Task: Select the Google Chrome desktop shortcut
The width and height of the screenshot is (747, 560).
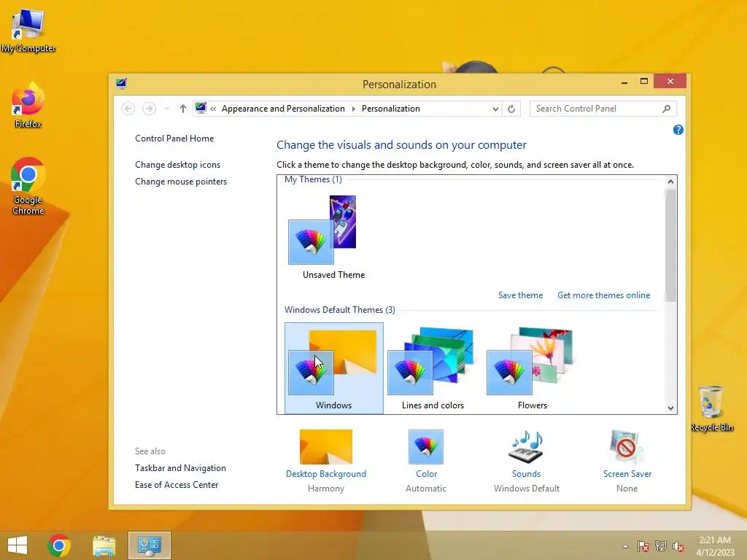Action: [28, 186]
